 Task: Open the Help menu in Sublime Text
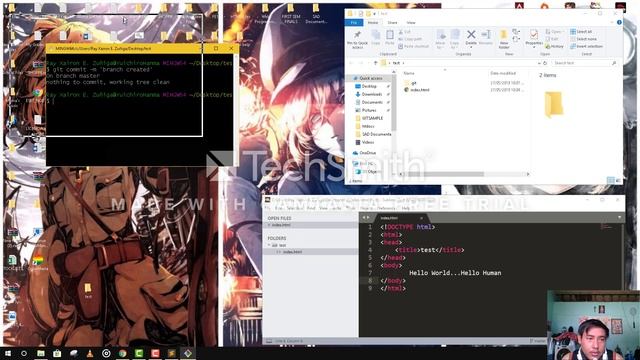click(406, 208)
